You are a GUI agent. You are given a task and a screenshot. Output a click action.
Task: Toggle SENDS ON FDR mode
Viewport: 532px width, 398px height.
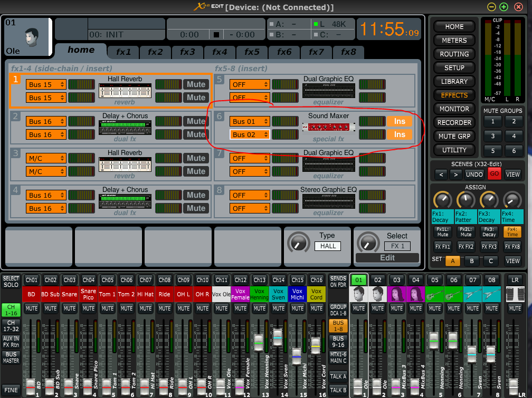(338, 281)
